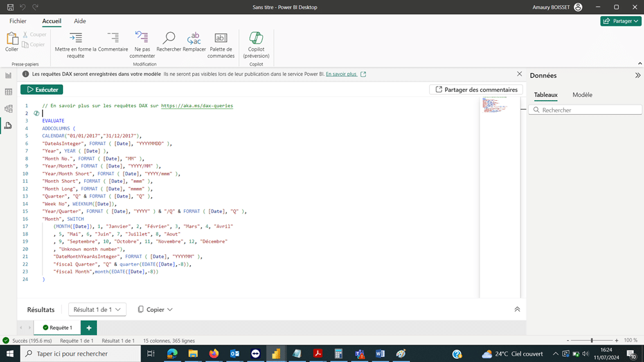
Task: Select DAX query view sidebar icon
Action: pos(8,125)
